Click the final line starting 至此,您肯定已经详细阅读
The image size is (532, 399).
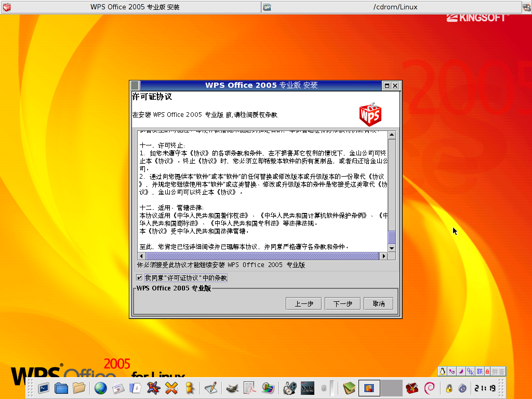tap(244, 247)
